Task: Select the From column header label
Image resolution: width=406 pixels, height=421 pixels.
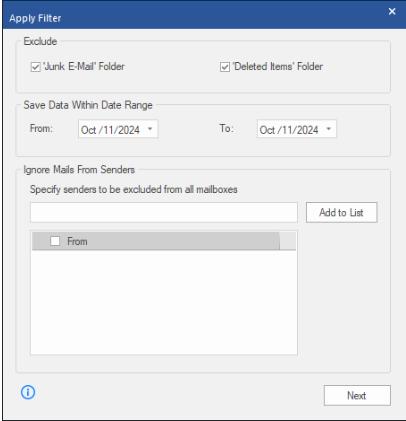Action: pos(77,241)
